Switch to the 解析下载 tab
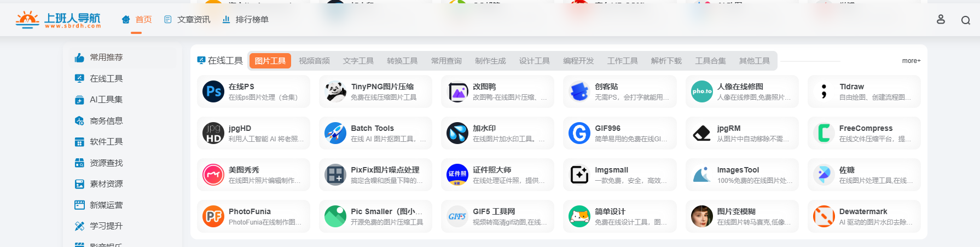 click(666, 61)
